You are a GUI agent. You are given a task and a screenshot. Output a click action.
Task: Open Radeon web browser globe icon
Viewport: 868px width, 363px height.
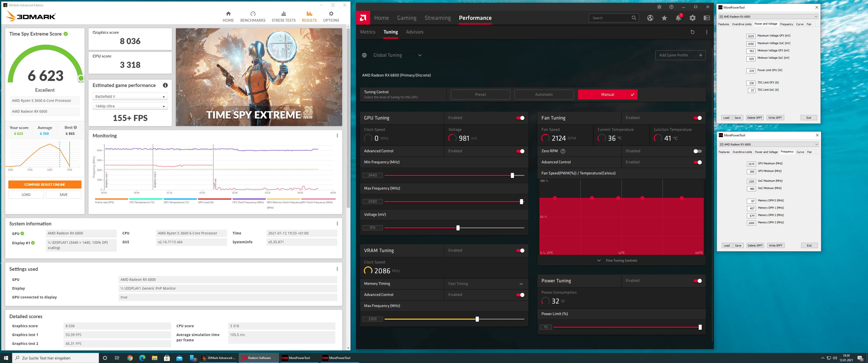click(650, 18)
